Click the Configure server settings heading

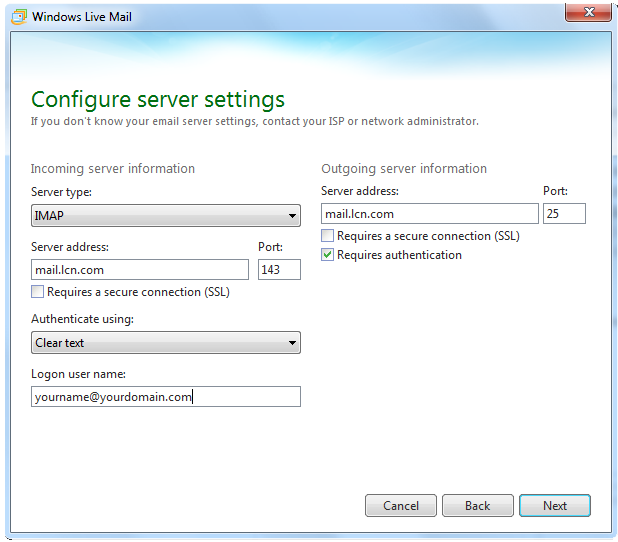pyautogui.click(x=158, y=100)
